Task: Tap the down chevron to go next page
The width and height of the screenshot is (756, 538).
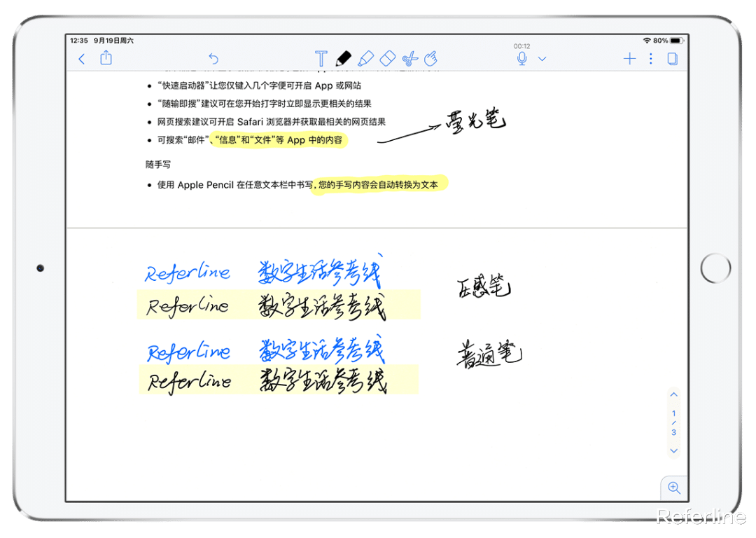Action: click(673, 450)
